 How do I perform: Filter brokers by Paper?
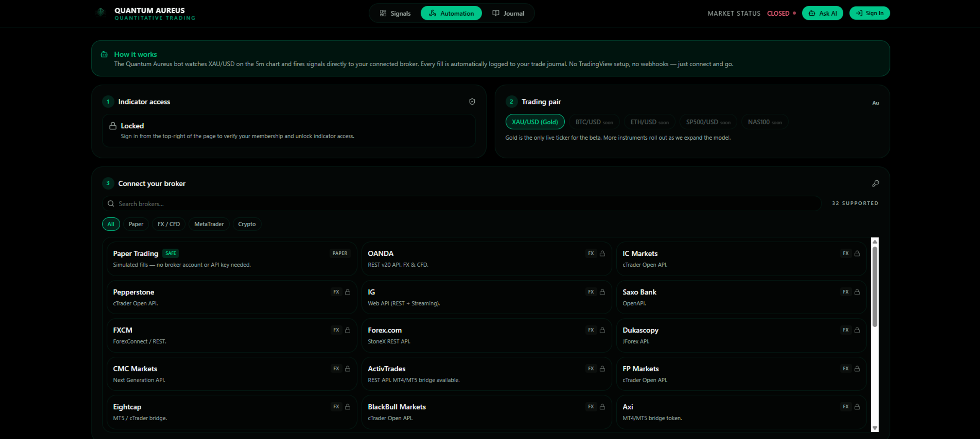point(136,224)
